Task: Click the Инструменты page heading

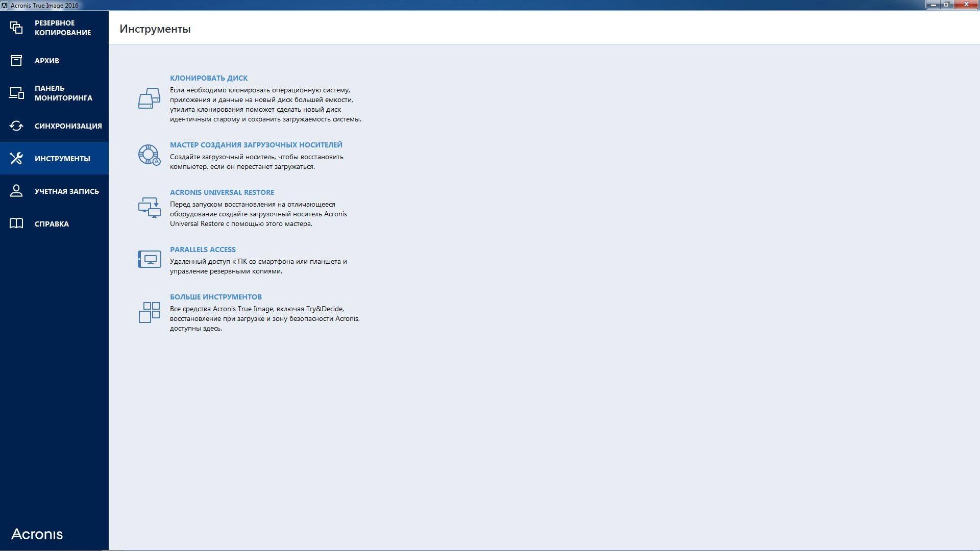Action: (x=155, y=29)
